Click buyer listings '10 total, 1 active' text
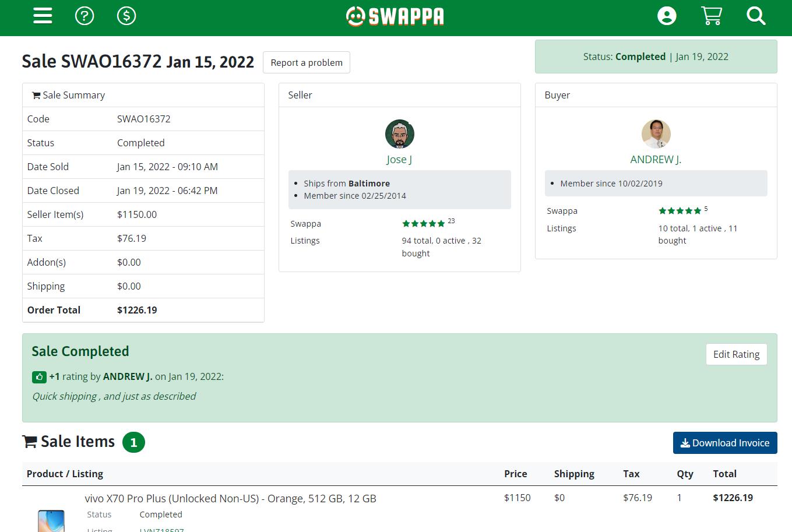This screenshot has height=532, width=792. [698, 234]
